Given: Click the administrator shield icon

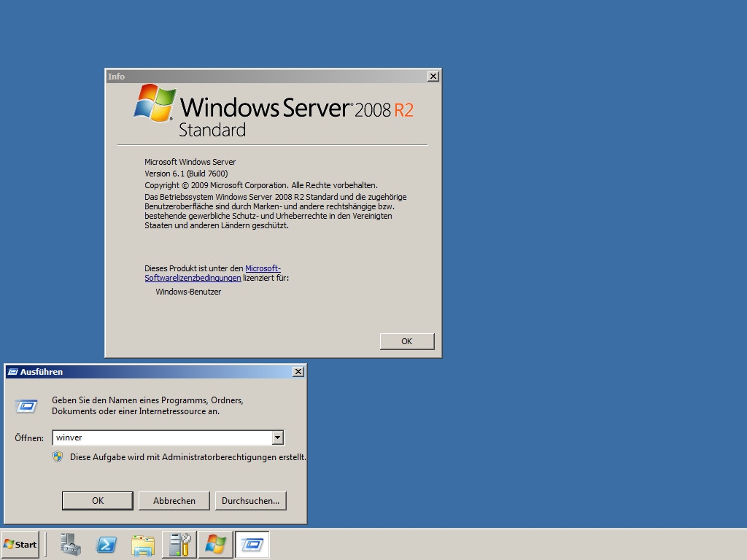Looking at the screenshot, I should [58, 457].
